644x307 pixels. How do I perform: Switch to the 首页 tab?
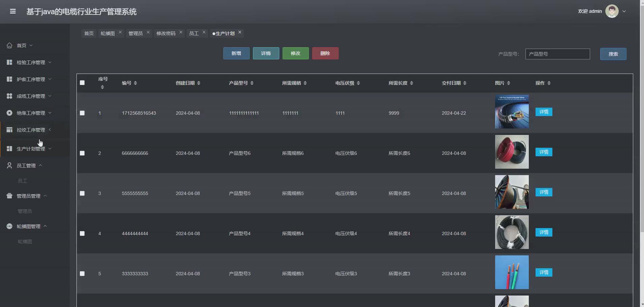(89, 33)
